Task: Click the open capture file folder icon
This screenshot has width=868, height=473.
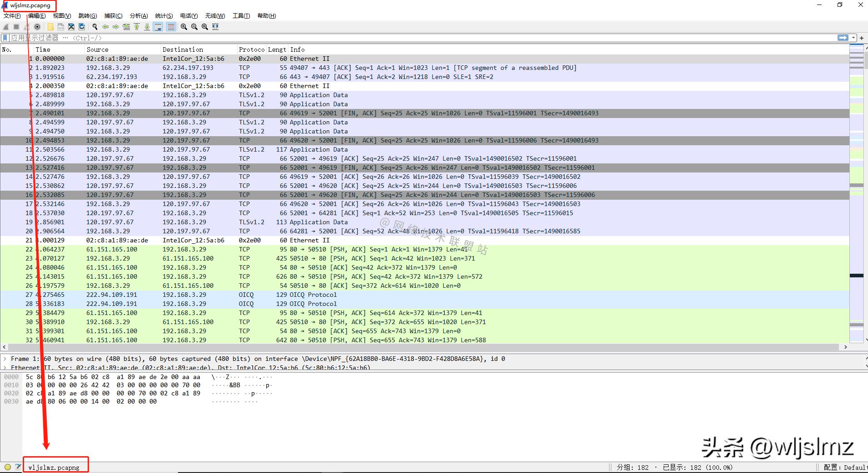Action: tap(50, 27)
